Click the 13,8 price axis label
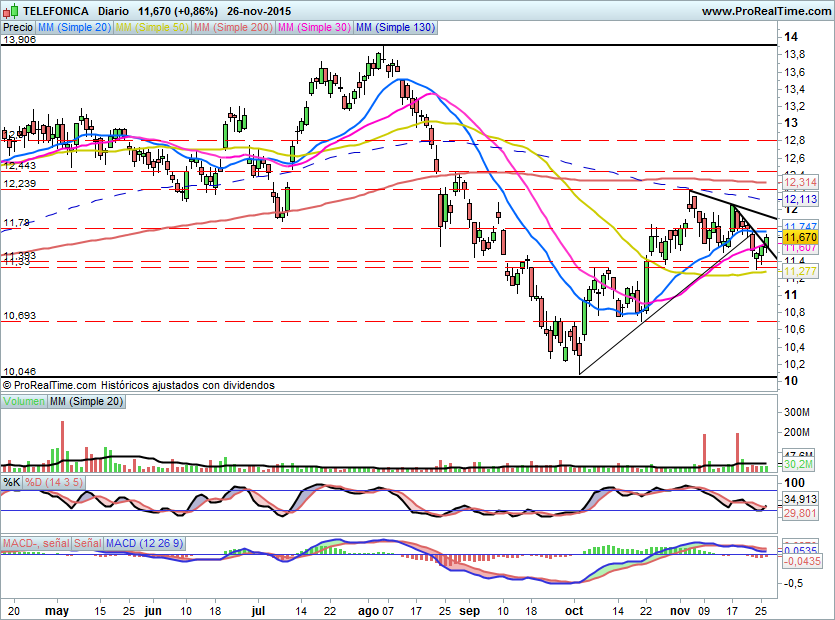 tap(794, 54)
